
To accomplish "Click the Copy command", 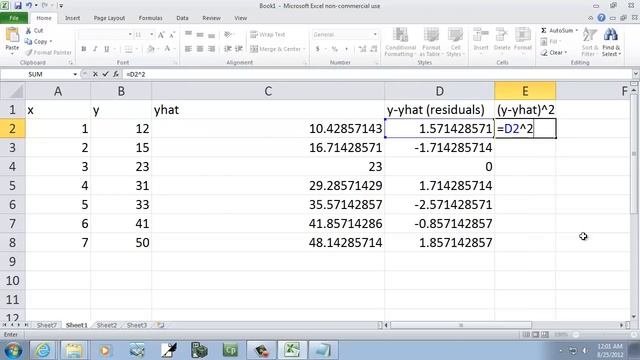I will point(36,42).
